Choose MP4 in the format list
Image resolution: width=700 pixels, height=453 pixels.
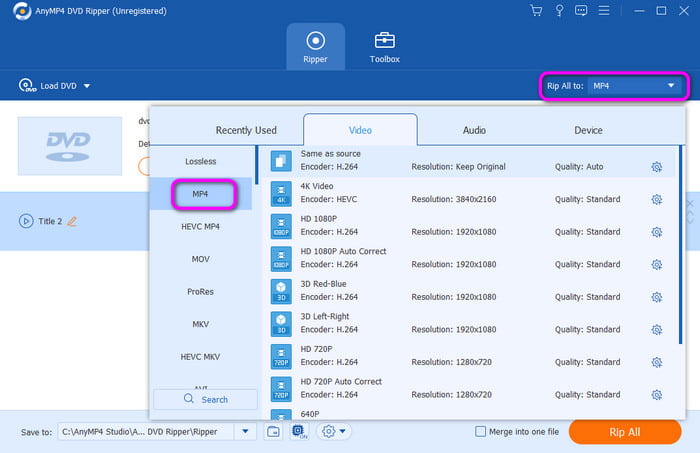tap(200, 194)
